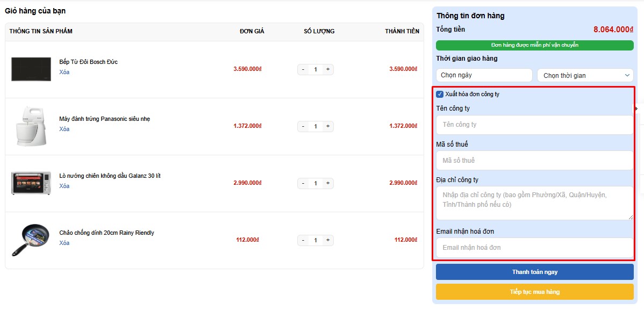644x310 pixels.
Task: Decrease quantity of Lò nướng Galanz
Action: tap(303, 183)
